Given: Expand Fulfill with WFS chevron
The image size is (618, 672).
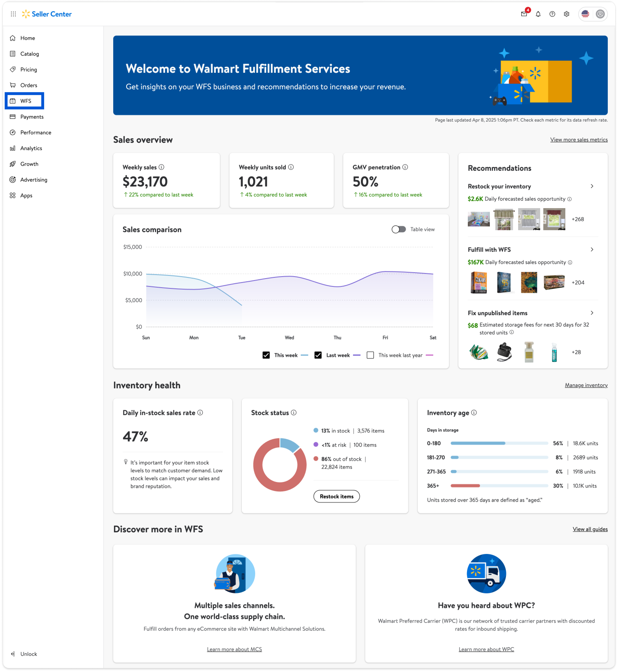Looking at the screenshot, I should point(592,250).
